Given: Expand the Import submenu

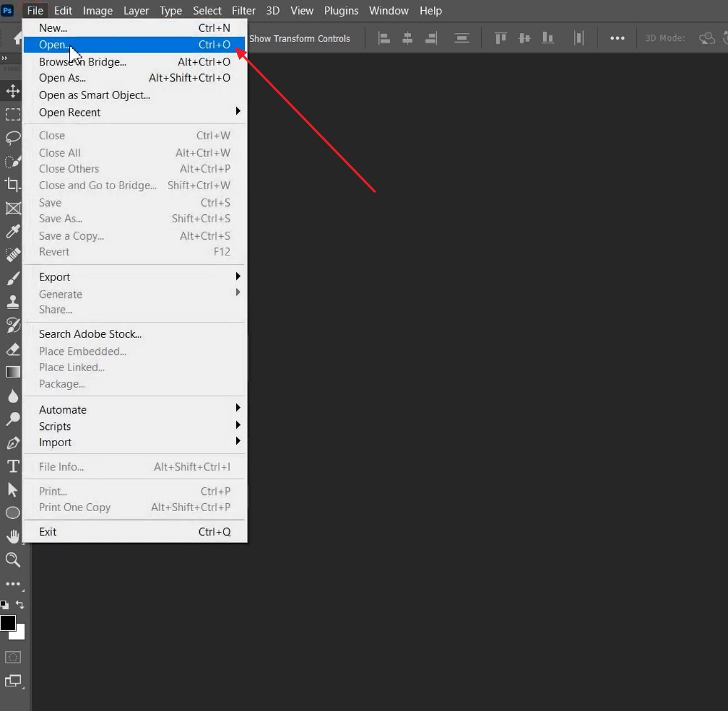Looking at the screenshot, I should pos(54,442).
